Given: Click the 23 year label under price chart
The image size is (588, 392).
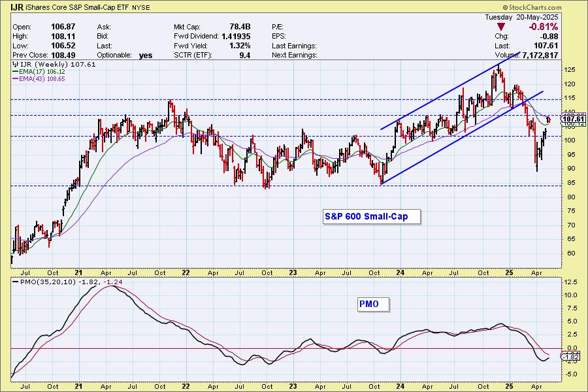Looking at the screenshot, I should click(x=293, y=272).
